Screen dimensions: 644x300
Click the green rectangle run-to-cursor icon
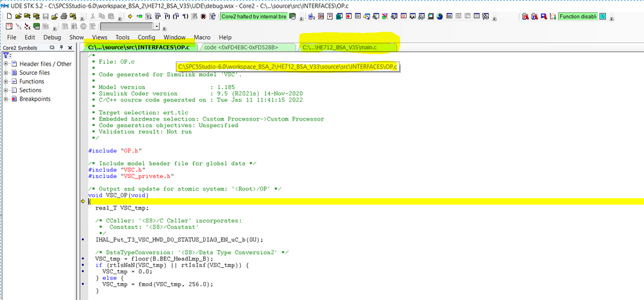[x=139, y=16]
